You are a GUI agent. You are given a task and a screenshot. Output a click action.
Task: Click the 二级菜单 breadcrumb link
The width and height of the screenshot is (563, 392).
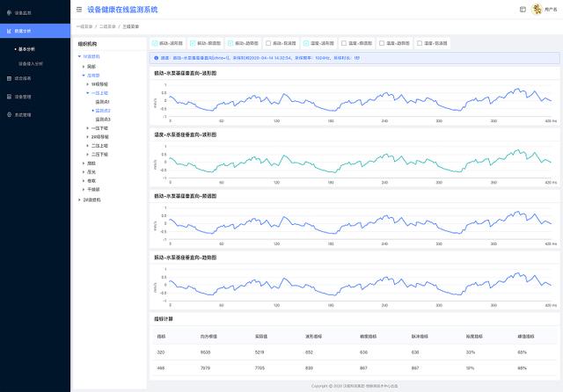pos(107,26)
